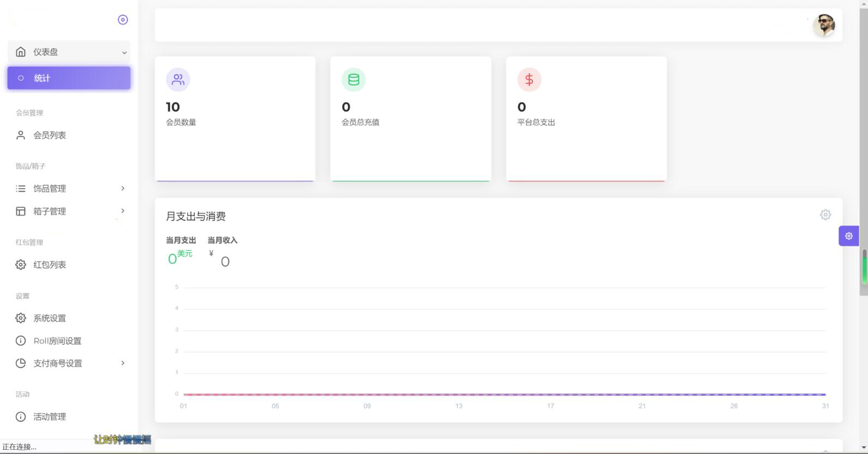Go to 红包列表 page
868x454 pixels.
coord(50,265)
